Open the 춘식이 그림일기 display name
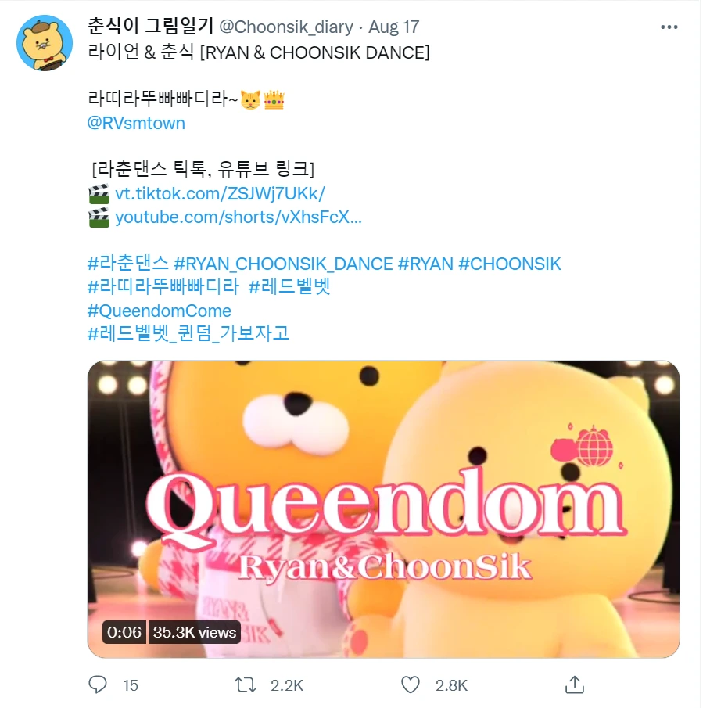Screen dimensions: 728x708 [150, 26]
